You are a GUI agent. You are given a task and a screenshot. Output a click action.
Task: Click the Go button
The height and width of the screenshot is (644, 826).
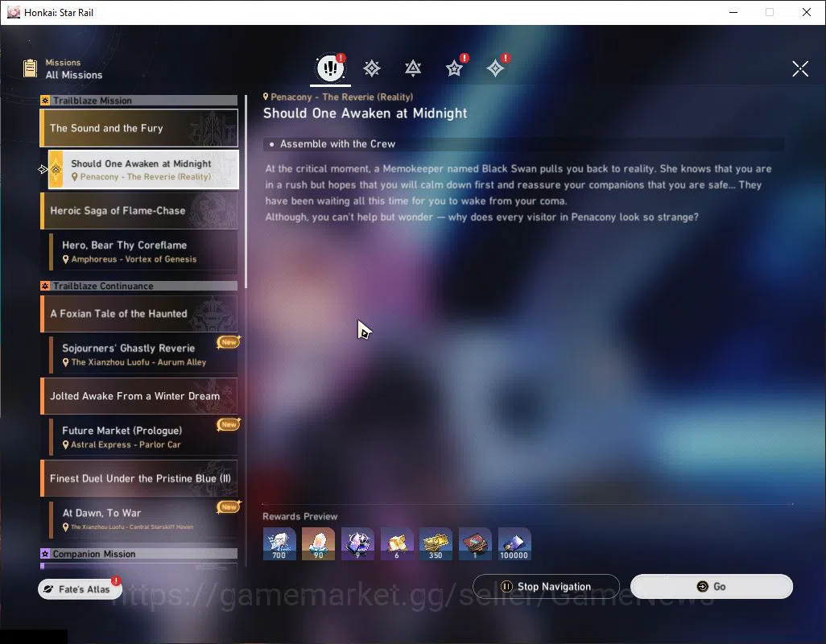pos(711,587)
